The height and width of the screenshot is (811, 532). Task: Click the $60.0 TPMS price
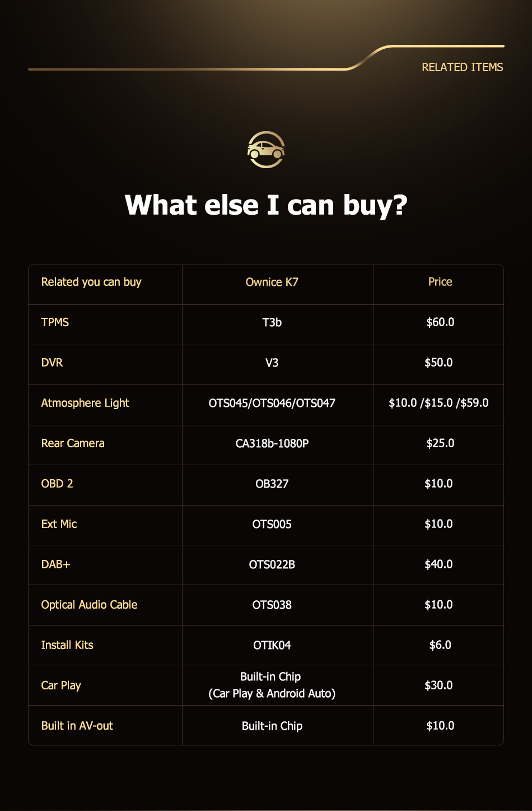(440, 322)
